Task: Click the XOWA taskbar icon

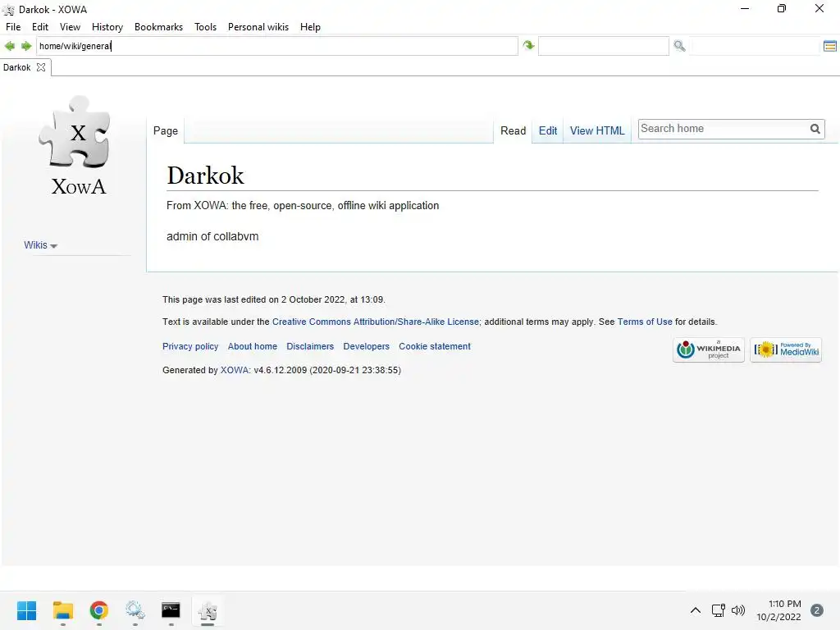Action: (x=208, y=610)
